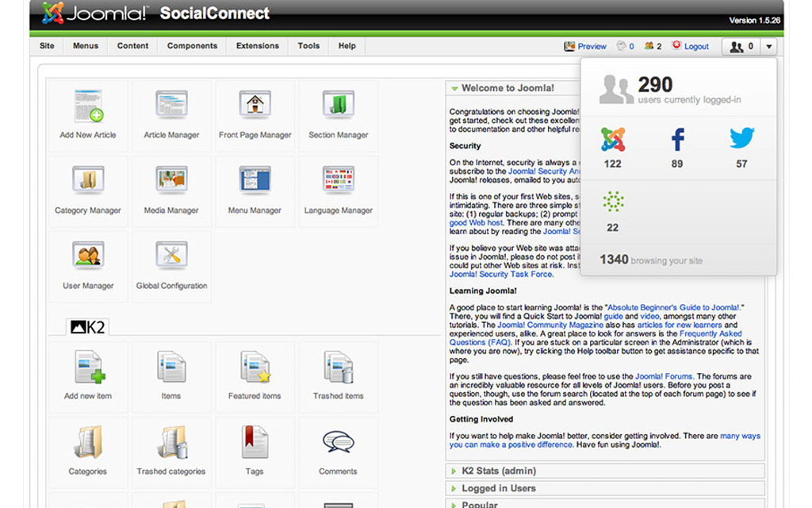Launch the Front Page Manager

tap(255, 107)
